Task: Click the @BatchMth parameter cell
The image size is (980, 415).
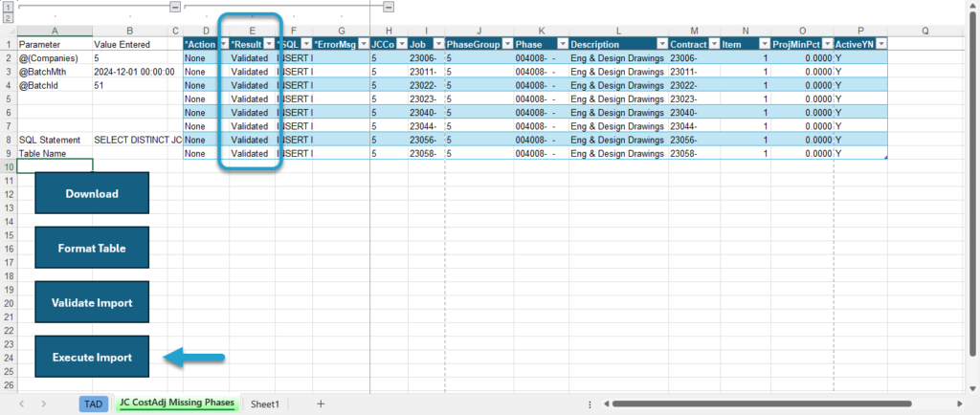Action: point(55,72)
